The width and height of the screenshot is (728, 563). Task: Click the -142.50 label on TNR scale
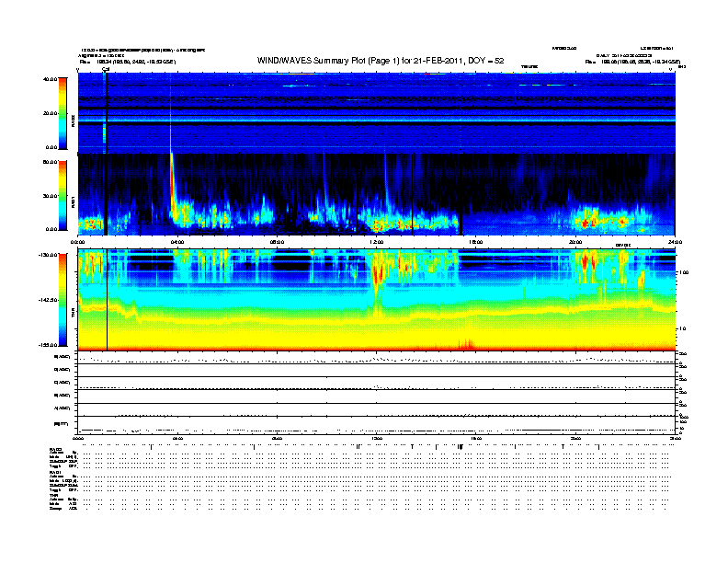pyautogui.click(x=48, y=300)
